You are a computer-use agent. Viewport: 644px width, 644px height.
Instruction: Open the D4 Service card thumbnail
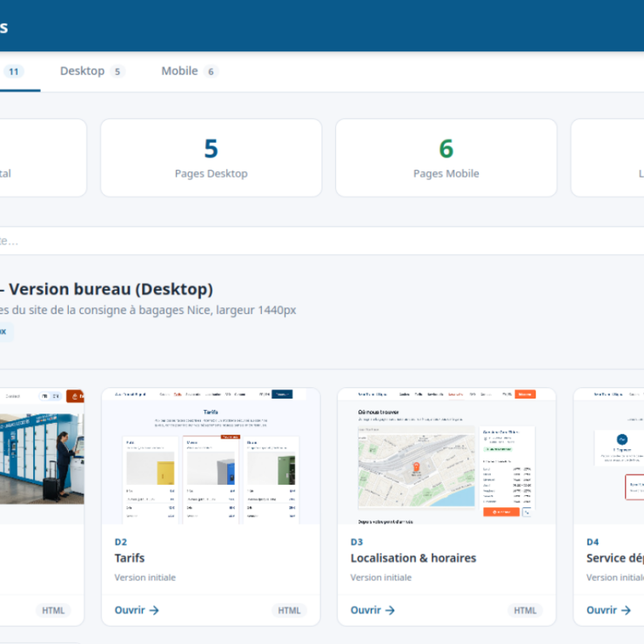(x=608, y=456)
